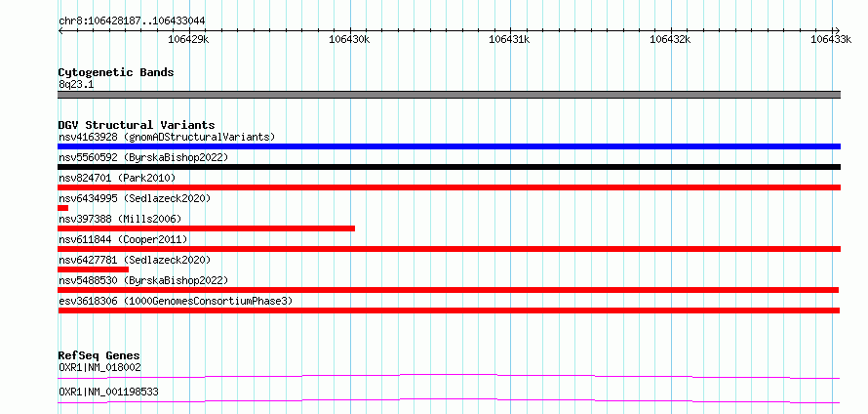This screenshot has width=868, height=414.
Task: Click the Cytogenetic Bands track title
Action: click(x=116, y=72)
